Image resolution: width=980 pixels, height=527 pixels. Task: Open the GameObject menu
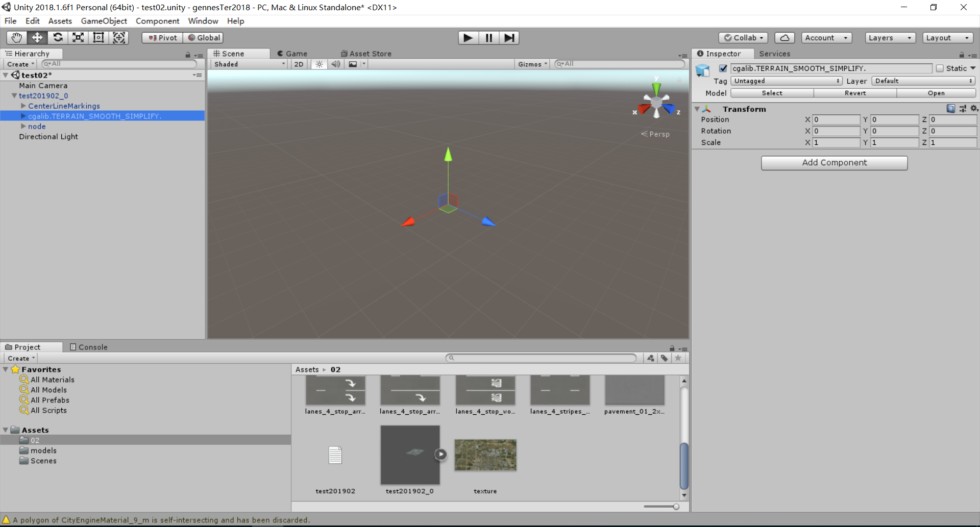pos(104,21)
